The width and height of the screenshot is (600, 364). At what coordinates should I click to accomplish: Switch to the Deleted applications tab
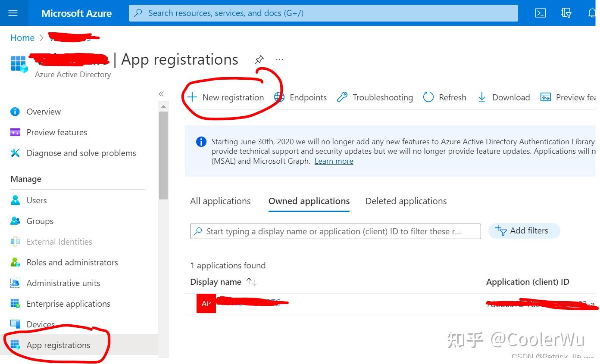tap(406, 201)
